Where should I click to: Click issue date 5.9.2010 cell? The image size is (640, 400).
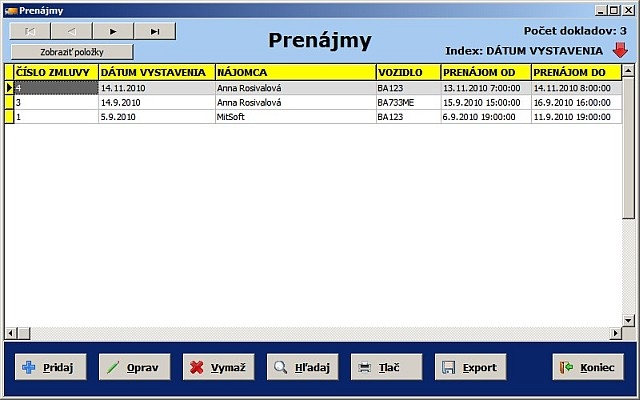157,117
